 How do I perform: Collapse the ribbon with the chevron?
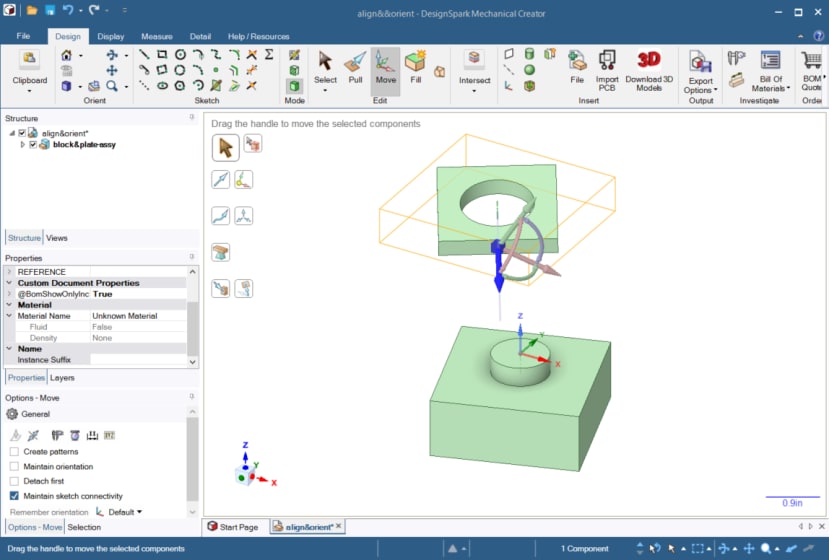coord(800,36)
